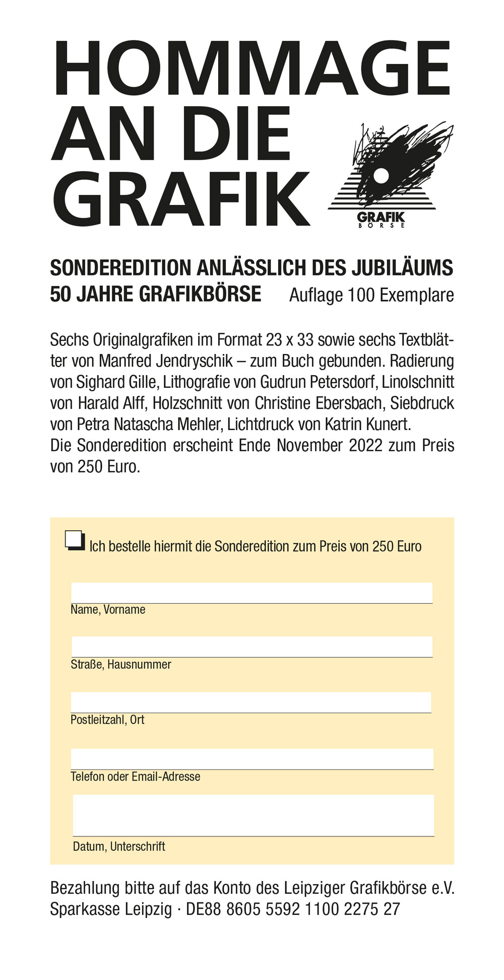504x980 pixels.
Task: Click the 'Sparkasse Leipzig' bank name
Action: click(x=111, y=909)
